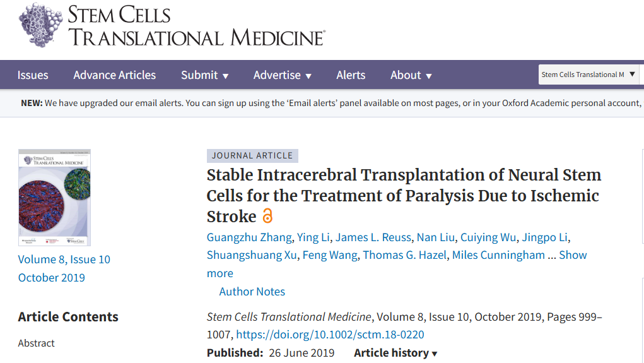Image resolution: width=644 pixels, height=363 pixels.
Task: Click the orange open access lock icon
Action: click(x=267, y=216)
